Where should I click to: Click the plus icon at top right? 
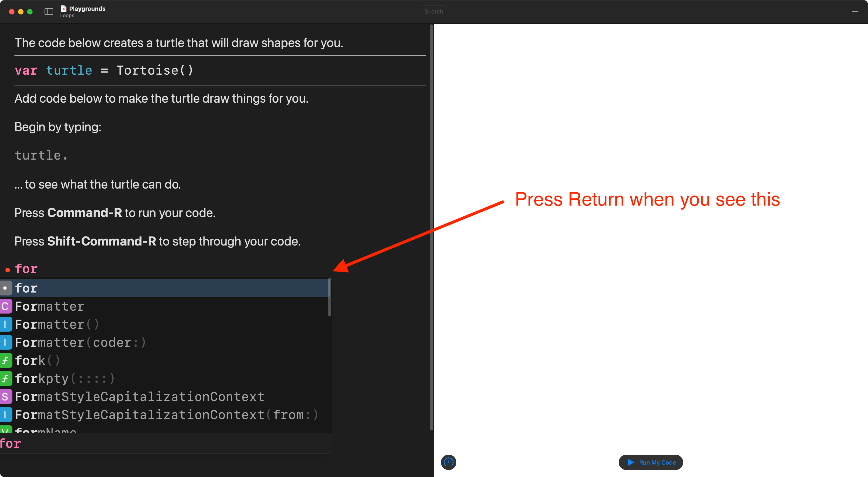(x=854, y=12)
